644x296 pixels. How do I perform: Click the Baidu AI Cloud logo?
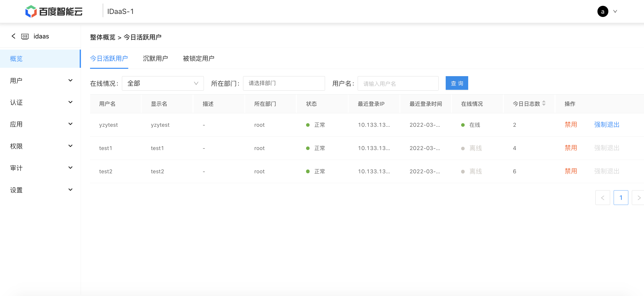pyautogui.click(x=54, y=11)
